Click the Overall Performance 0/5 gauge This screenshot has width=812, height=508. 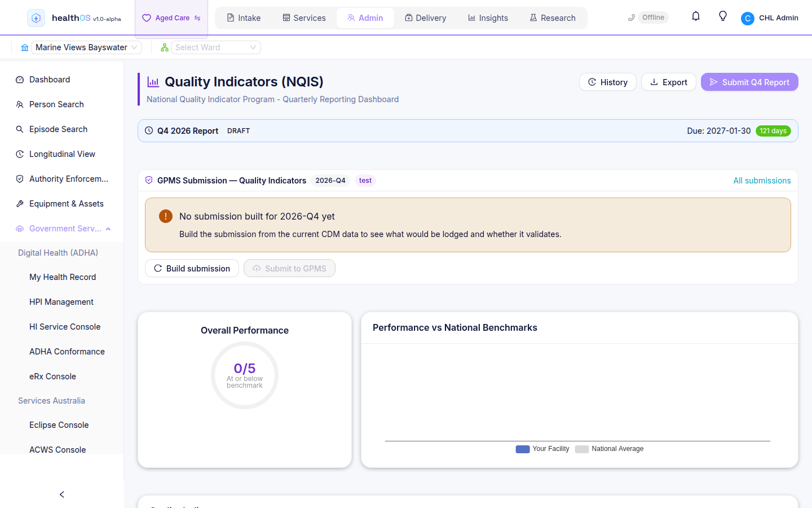[x=245, y=375]
